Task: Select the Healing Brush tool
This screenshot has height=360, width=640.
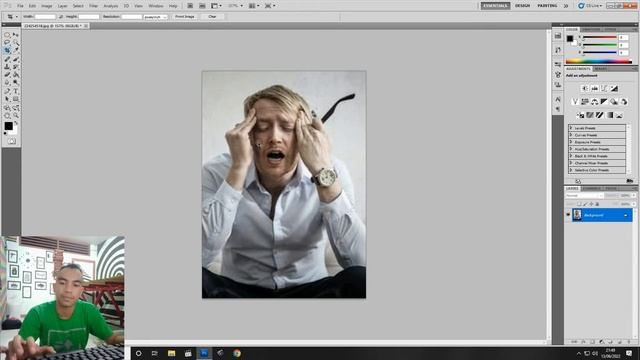Action: pos(7,59)
